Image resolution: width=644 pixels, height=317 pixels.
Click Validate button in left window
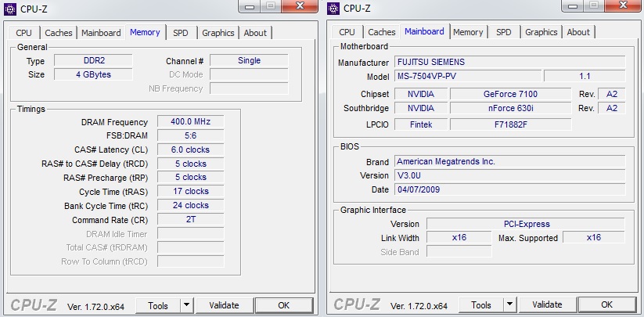coord(224,305)
